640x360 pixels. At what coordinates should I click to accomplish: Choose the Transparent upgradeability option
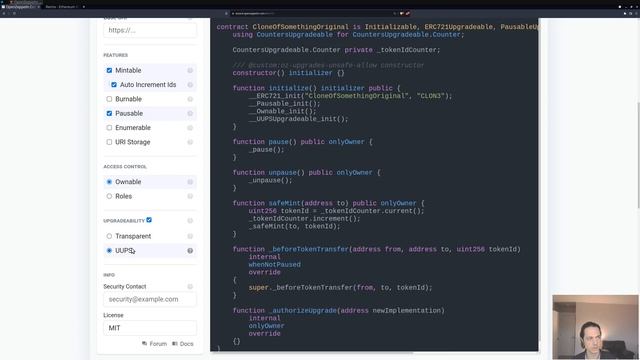109,236
